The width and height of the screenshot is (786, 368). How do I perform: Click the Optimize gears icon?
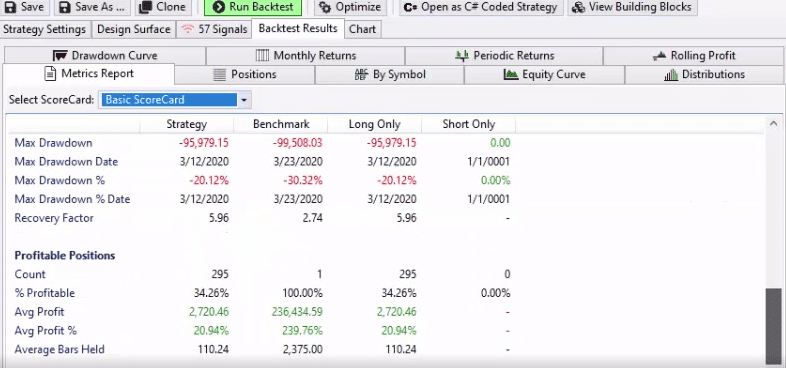325,7
